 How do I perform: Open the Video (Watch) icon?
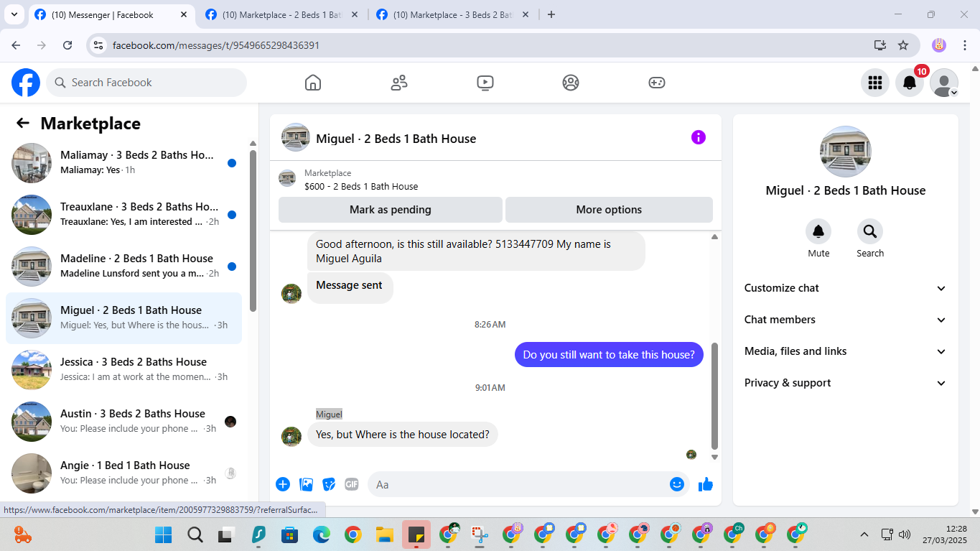485,83
